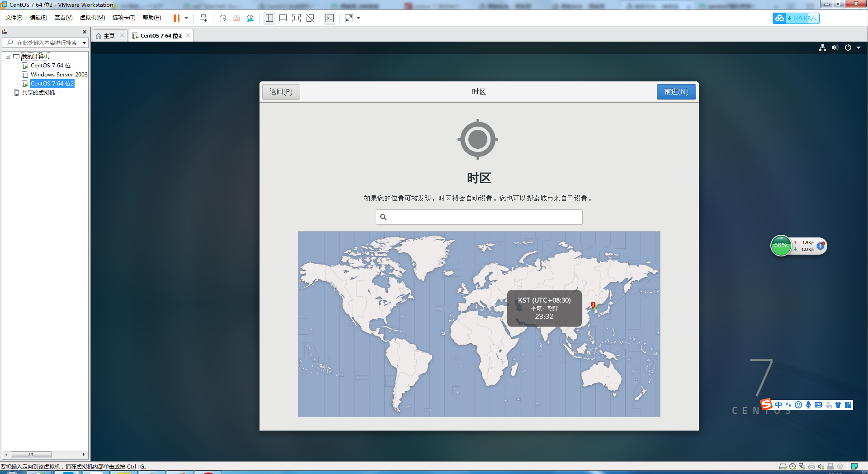Open the IME skin shirt icon
868x474 pixels.
click(x=838, y=405)
